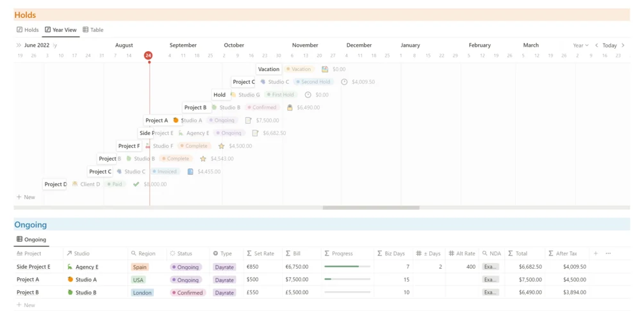Open the Studio B link in table
This screenshot has height=311, width=644.
click(82, 292)
